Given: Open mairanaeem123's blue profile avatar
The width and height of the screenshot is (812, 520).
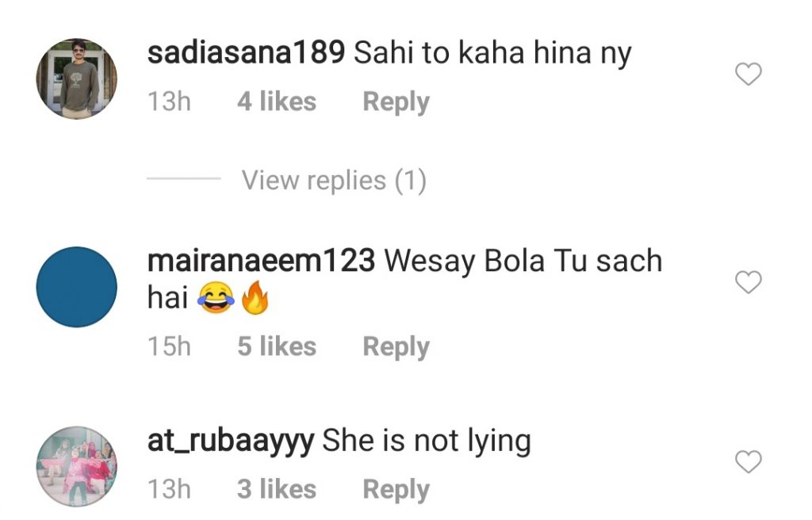Looking at the screenshot, I should pos(77,287).
